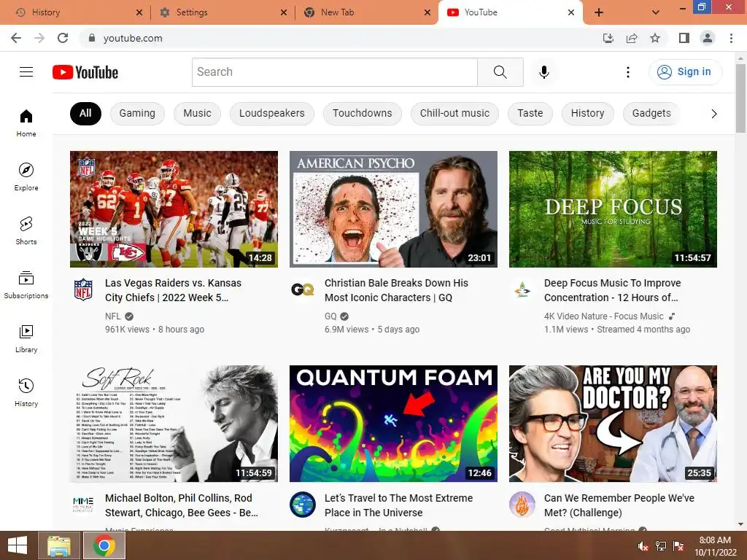Screen dimensions: 747x560
Task: Open Subscriptions in sidebar
Action: (26, 285)
